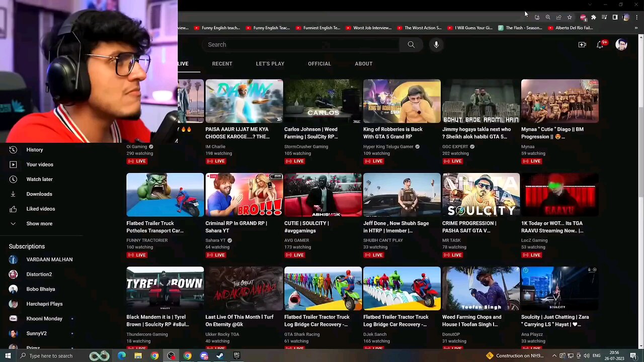Viewport: 644px width, 362px height.
Task: Show hidden bookmarks with double chevron
Action: click(x=636, y=28)
